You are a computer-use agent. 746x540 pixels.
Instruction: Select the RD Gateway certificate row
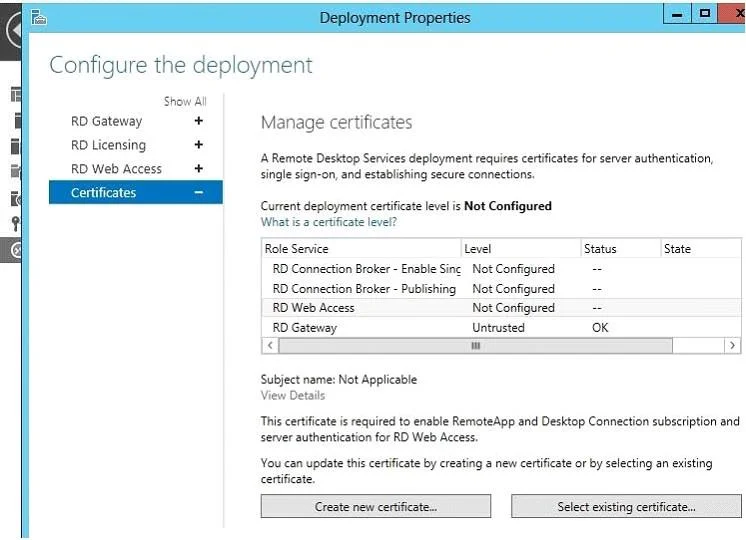click(x=501, y=327)
